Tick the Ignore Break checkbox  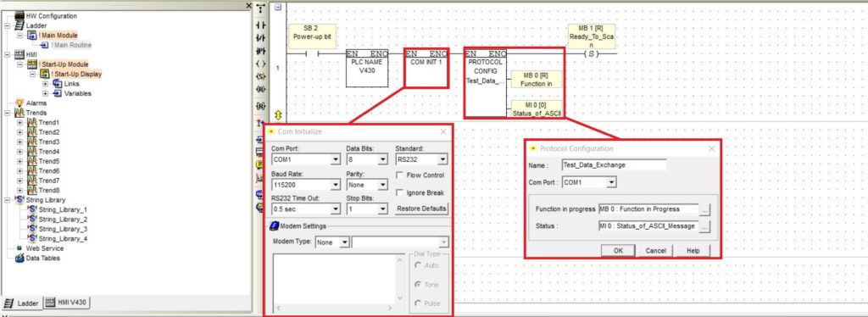coord(400,192)
